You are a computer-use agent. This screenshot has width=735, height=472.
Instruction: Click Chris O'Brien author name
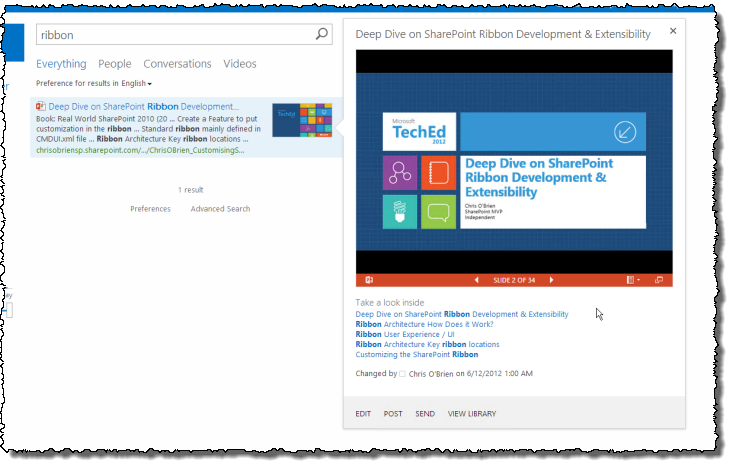(x=431, y=374)
